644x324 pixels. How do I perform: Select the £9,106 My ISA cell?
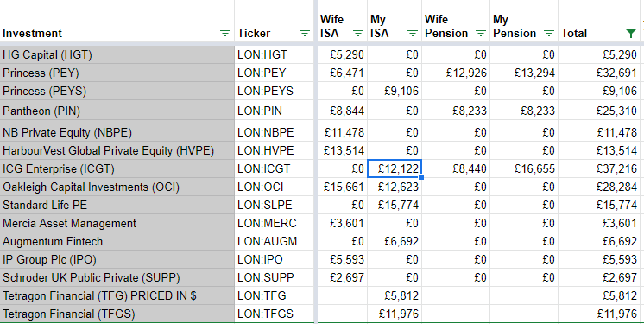[395, 91]
